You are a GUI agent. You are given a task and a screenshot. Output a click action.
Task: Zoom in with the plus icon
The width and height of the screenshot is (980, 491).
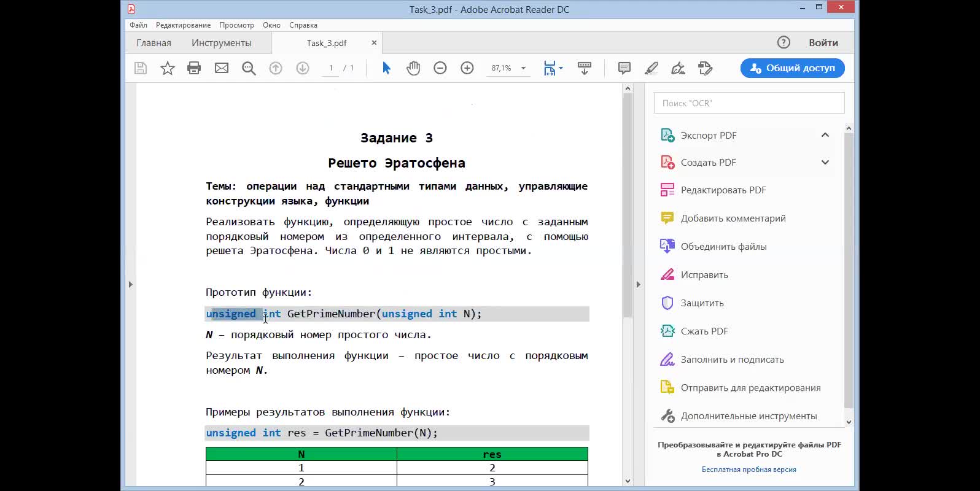tap(467, 68)
